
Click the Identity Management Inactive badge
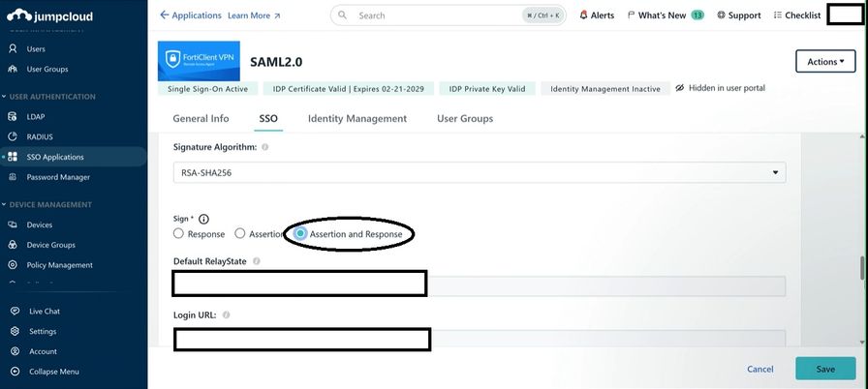605,88
